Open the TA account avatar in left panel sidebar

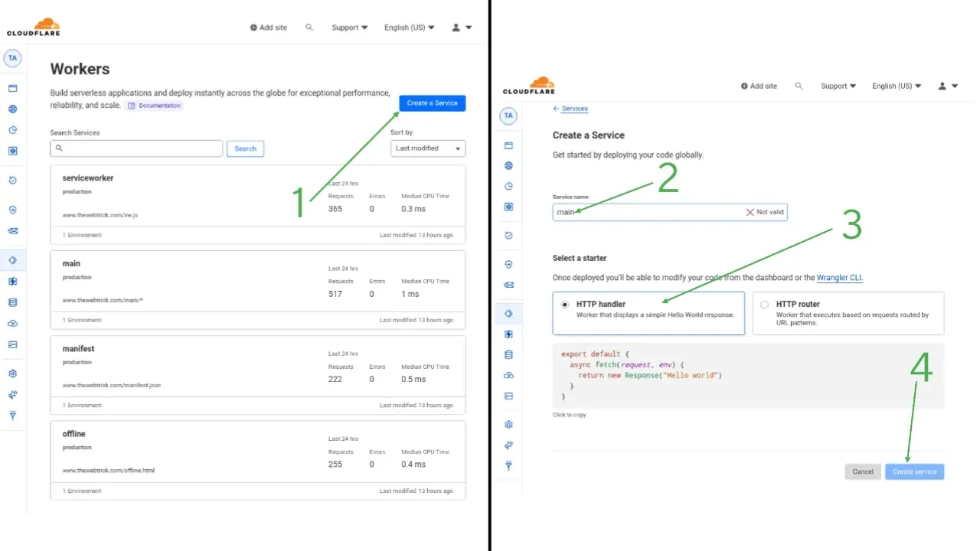[x=12, y=58]
